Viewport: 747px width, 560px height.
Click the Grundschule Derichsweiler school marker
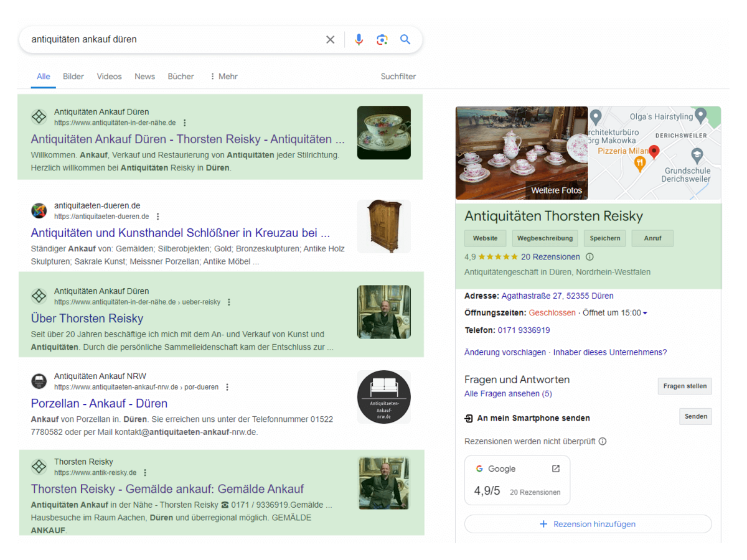[x=697, y=155]
